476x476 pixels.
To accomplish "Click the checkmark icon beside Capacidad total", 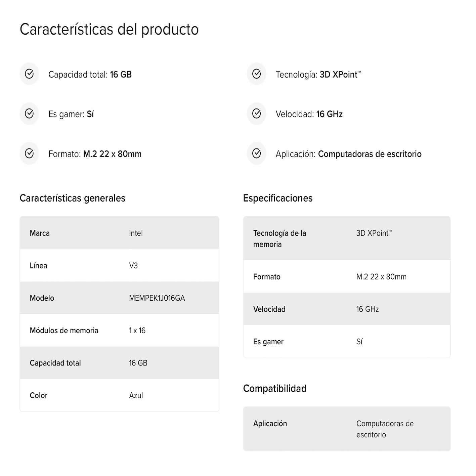I will pos(29,74).
